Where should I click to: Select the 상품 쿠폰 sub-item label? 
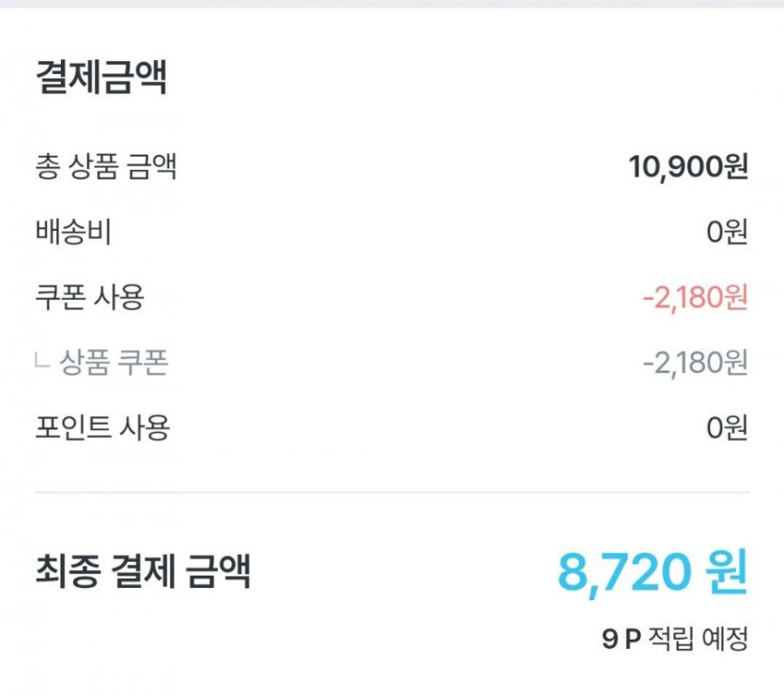click(x=114, y=363)
